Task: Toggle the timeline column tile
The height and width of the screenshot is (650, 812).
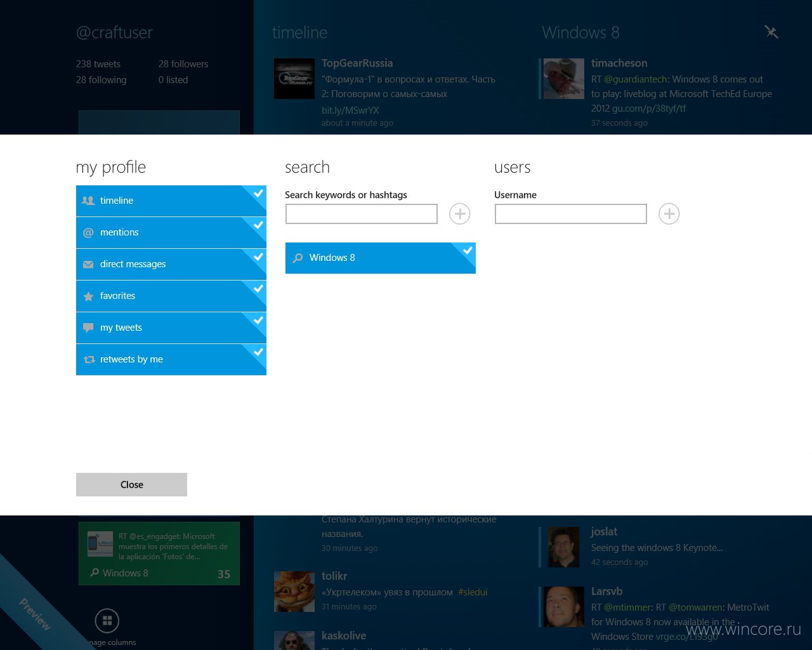Action: point(171,201)
